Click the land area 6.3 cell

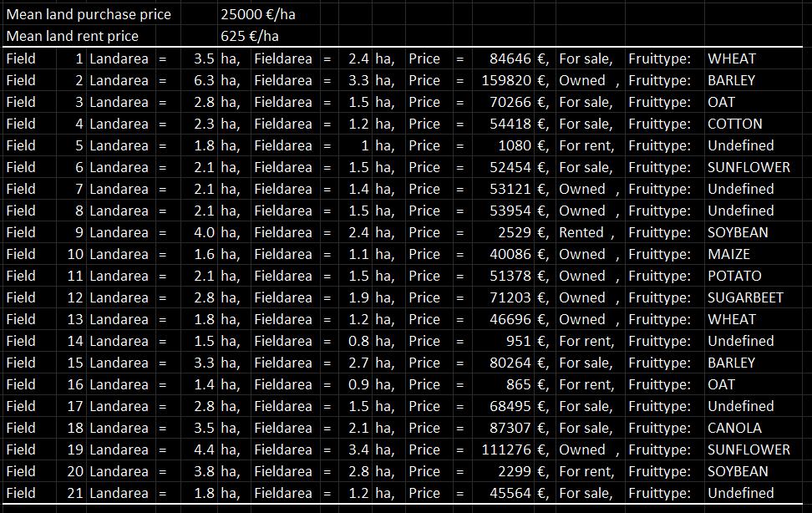[x=203, y=80]
